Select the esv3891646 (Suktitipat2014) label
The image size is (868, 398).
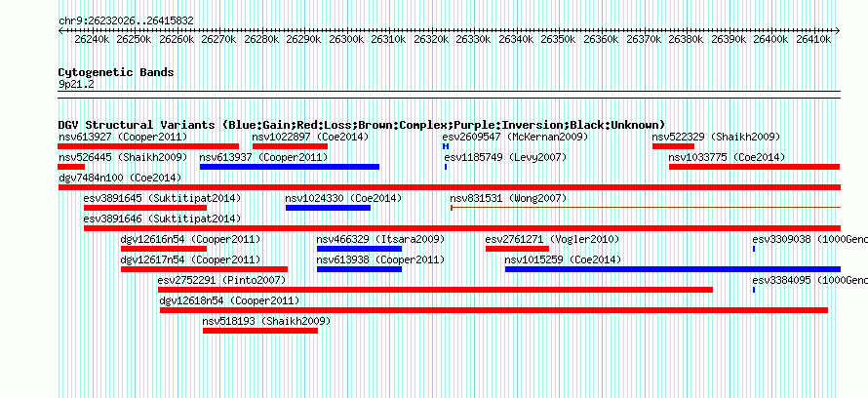coord(162,219)
